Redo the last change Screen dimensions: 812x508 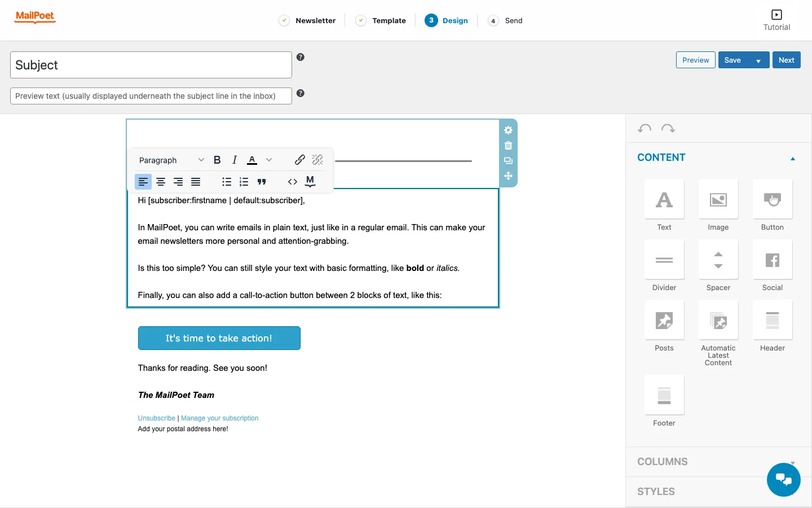(668, 129)
